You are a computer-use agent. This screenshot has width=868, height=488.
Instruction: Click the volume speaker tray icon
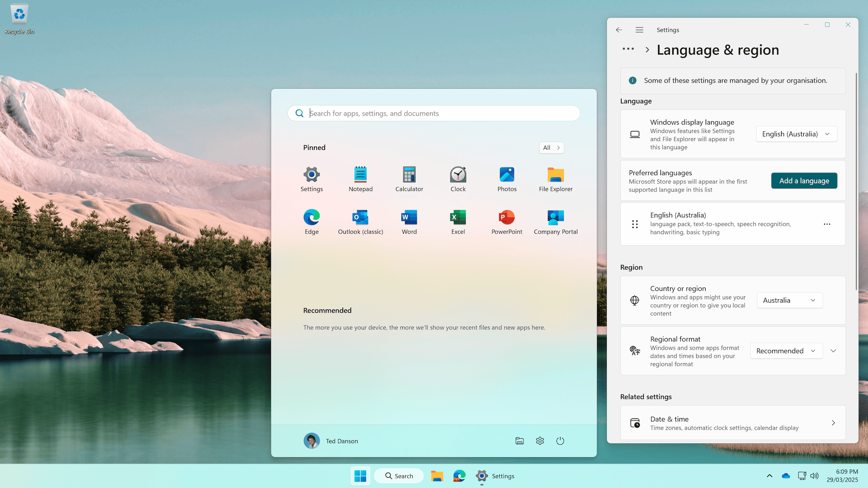click(x=814, y=476)
